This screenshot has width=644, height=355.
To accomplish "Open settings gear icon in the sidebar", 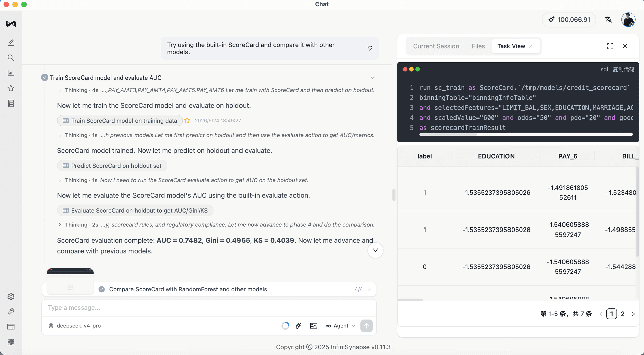I will [11, 296].
